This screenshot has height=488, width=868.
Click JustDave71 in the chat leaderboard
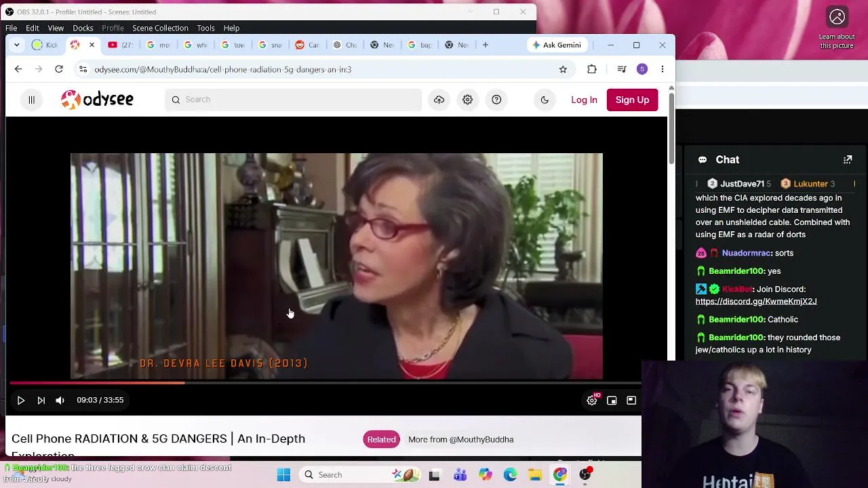point(742,184)
